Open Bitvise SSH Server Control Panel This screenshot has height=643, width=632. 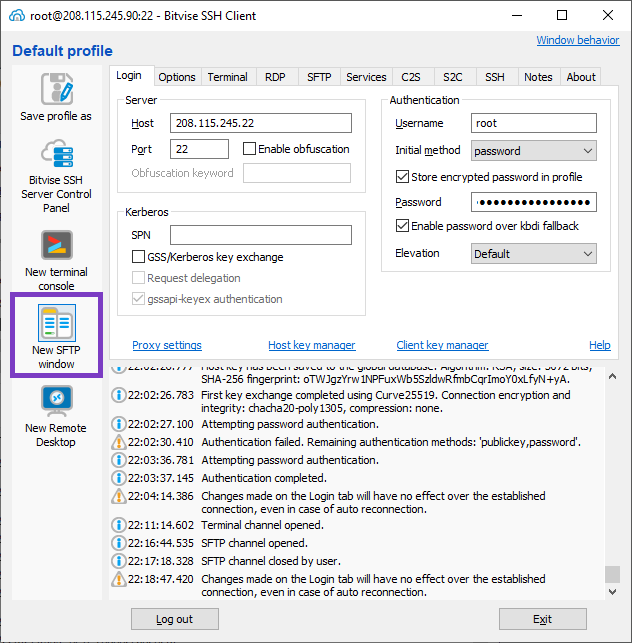point(57,176)
